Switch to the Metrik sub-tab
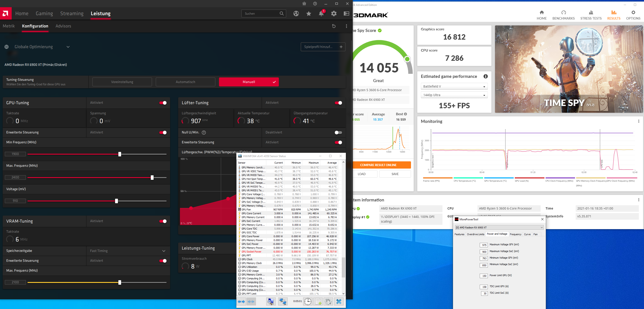The image size is (644, 309). [x=9, y=26]
